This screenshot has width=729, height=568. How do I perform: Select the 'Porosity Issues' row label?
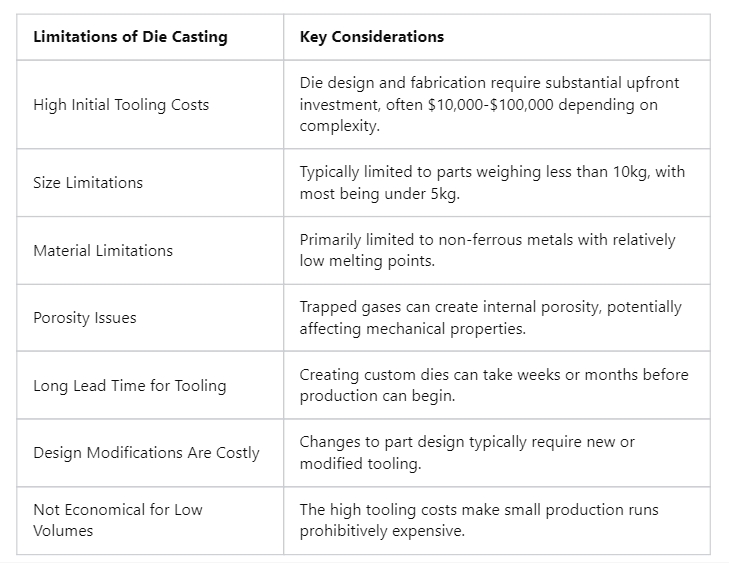(x=85, y=318)
